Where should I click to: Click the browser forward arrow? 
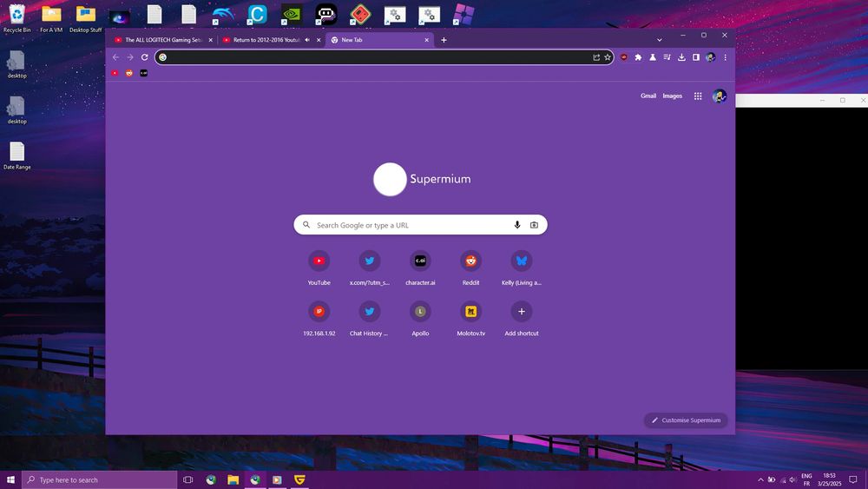click(130, 57)
